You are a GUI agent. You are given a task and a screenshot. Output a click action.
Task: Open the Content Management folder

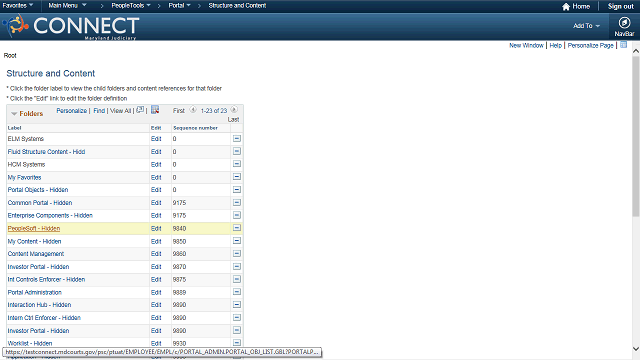(36, 254)
